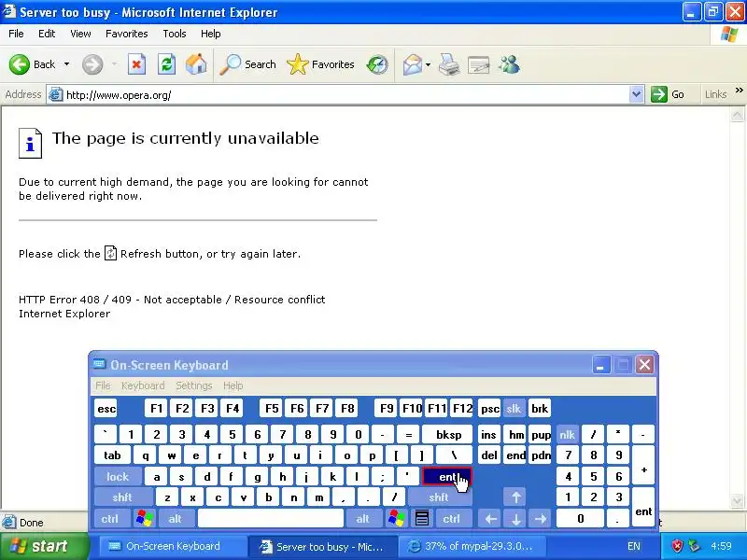Click the inline Refresh icon in the page text
This screenshot has height=560, width=747.
[110, 253]
